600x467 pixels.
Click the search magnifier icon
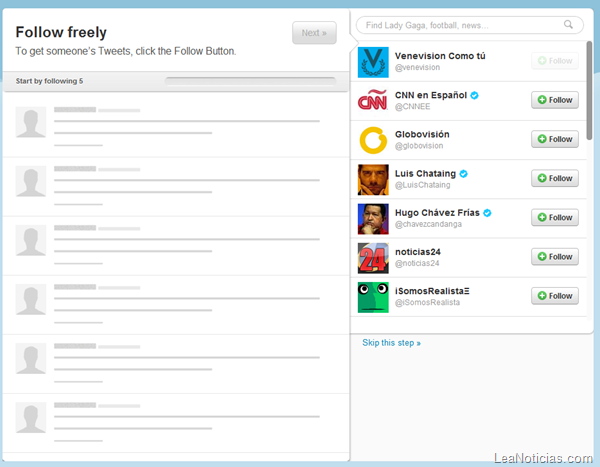[568, 25]
